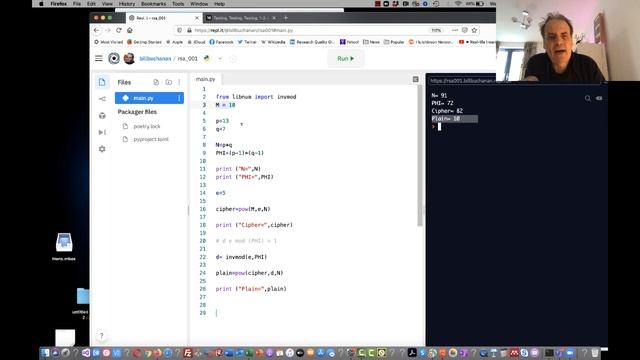This screenshot has width=640, height=360.
Task: Open the poetry.lock file
Action: point(147,127)
